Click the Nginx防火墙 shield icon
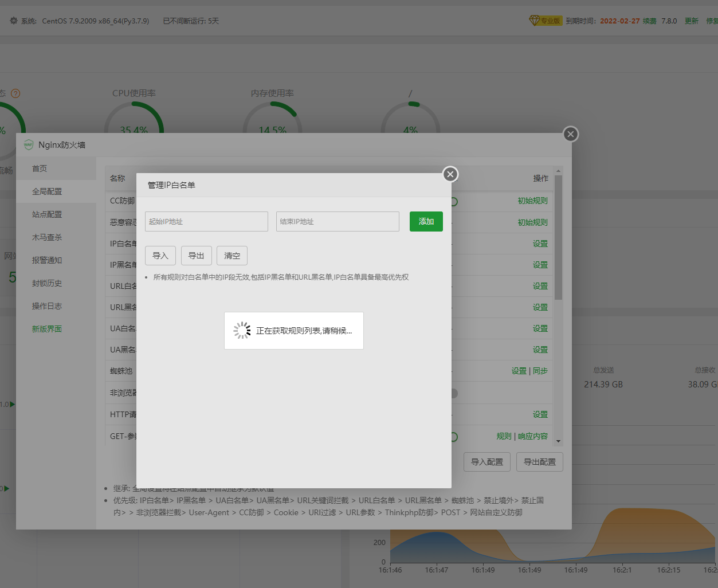 point(29,144)
